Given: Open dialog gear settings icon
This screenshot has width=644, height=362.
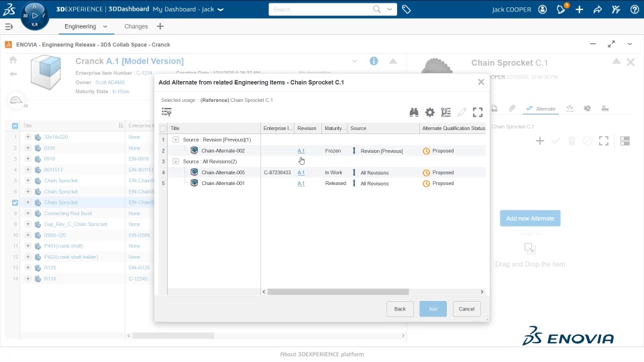Looking at the screenshot, I should click(430, 112).
